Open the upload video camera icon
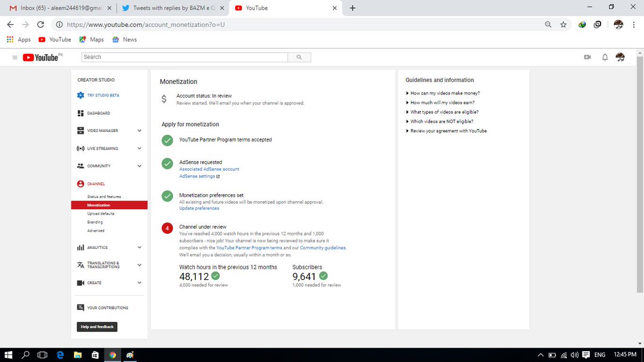 (587, 57)
